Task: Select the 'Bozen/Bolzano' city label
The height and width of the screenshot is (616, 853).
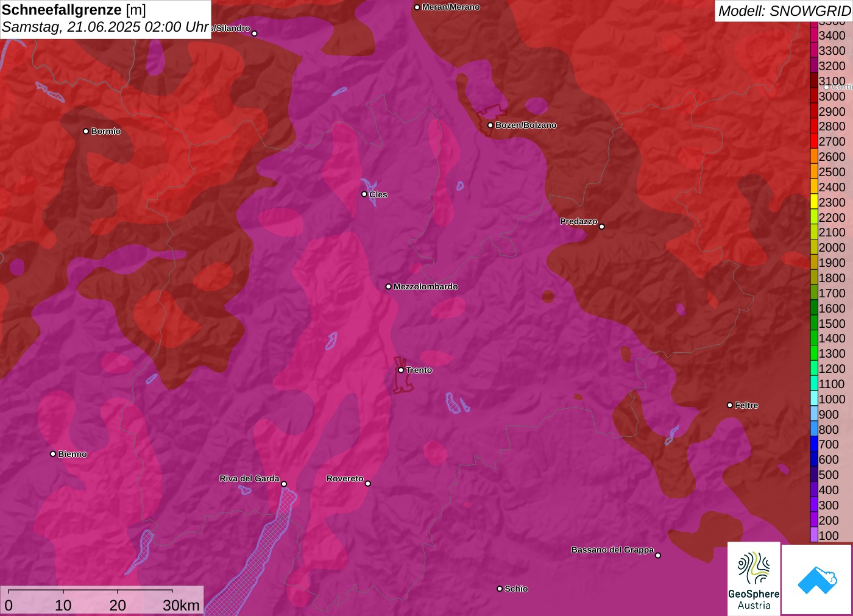Action: coord(526,125)
